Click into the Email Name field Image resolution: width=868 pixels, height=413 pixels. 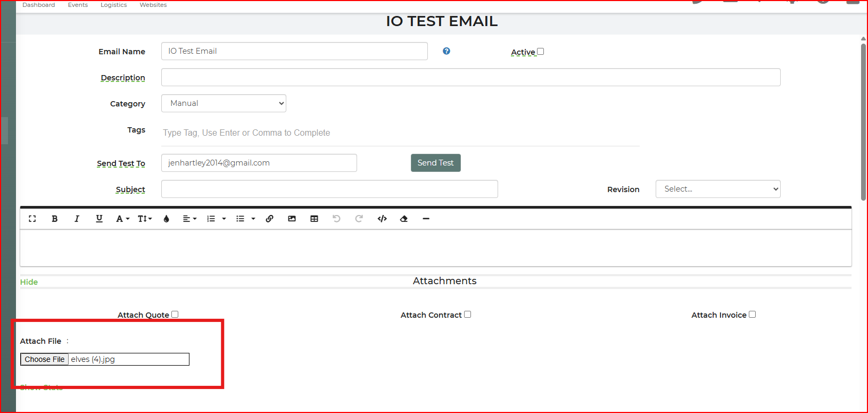tap(294, 51)
